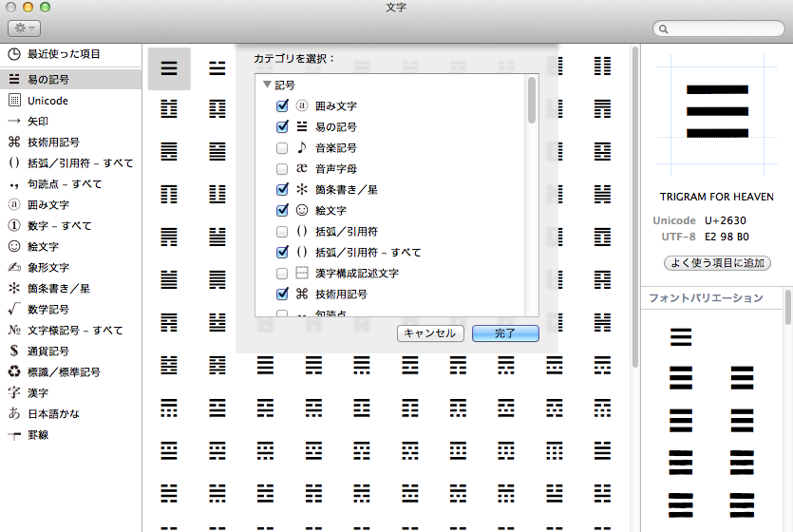Click the music note icon in dialog

(302, 147)
